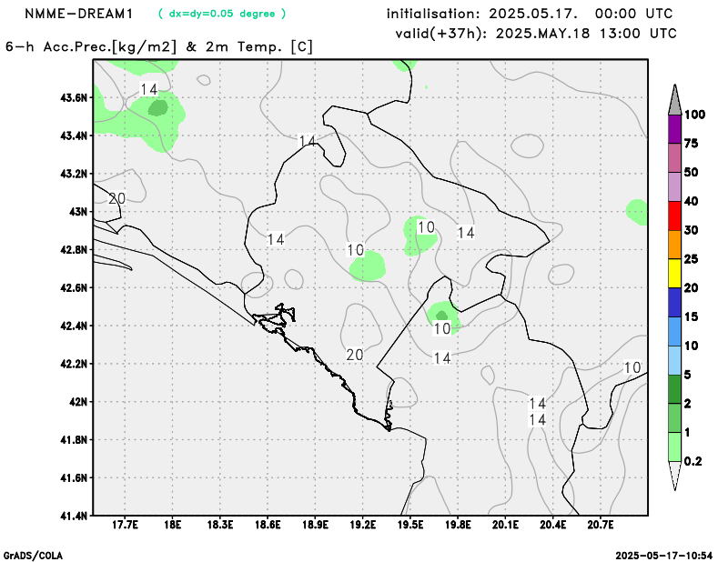Select the dark green 2–5 colorbar swatch
Viewport: 728px width, 562px height.
pos(674,389)
